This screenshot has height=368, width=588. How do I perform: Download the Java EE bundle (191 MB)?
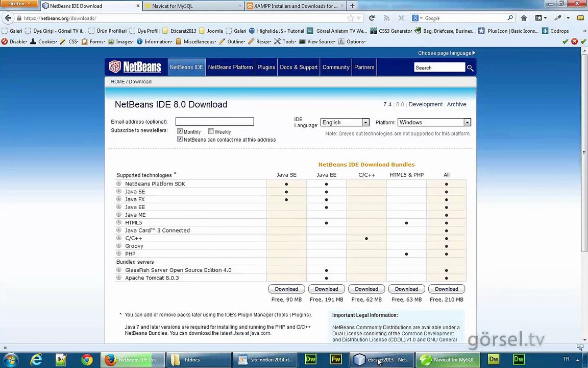pyautogui.click(x=327, y=289)
